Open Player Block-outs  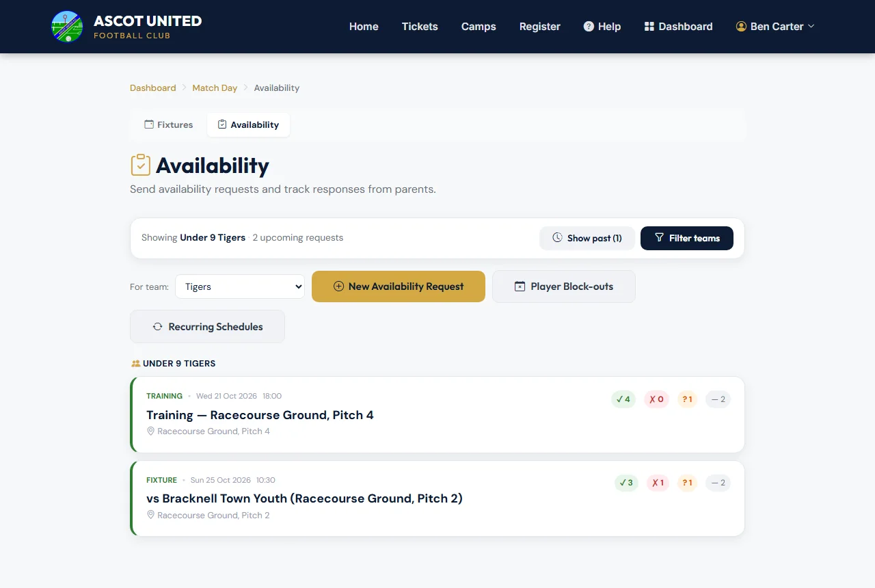[564, 286]
